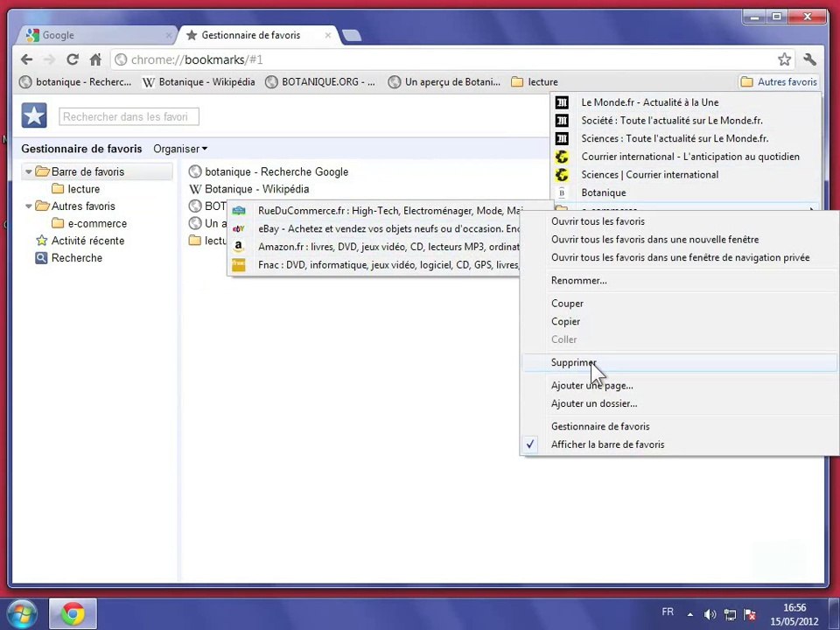Click botanique - Recherc... on bookmarks bar

pyautogui.click(x=75, y=82)
